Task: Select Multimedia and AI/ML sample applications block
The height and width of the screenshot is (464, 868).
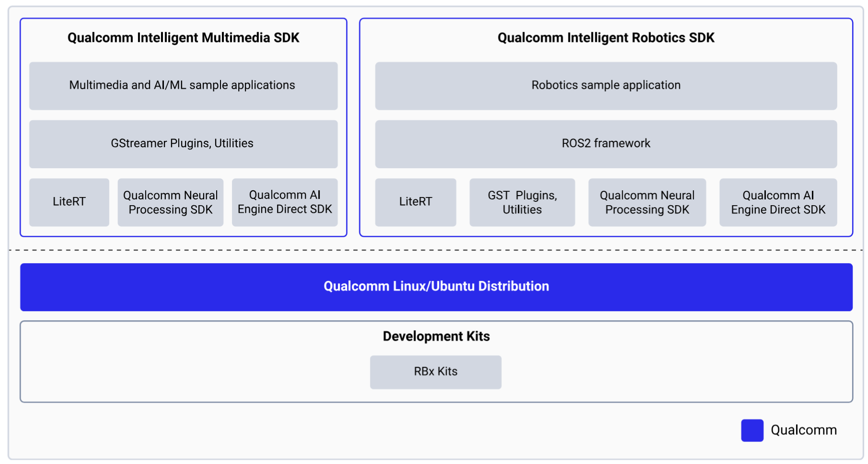Action: 183,86
